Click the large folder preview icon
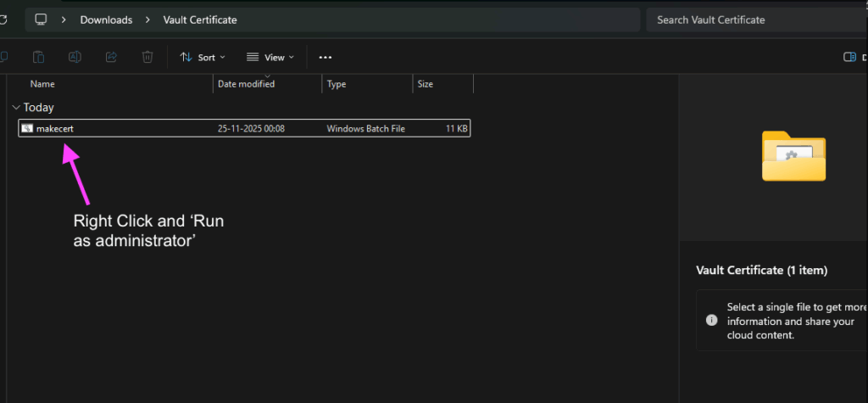 [x=793, y=155]
